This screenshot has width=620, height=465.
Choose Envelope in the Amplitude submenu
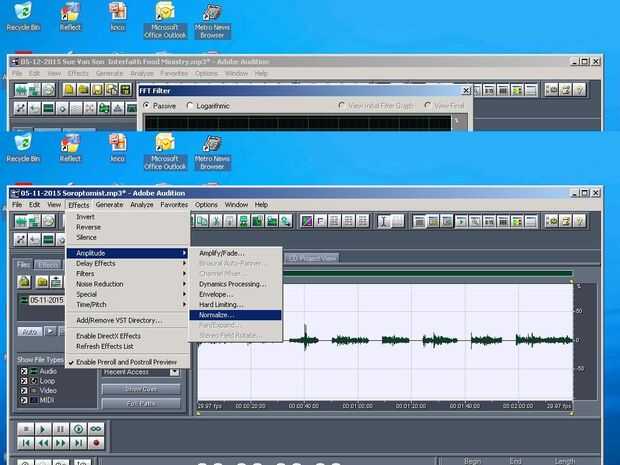tap(236, 294)
